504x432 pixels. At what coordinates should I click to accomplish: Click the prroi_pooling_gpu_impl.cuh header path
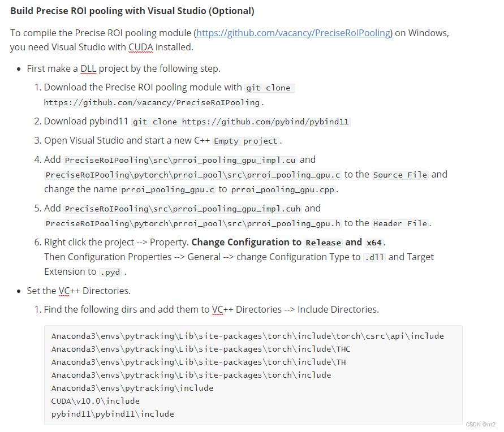click(x=184, y=209)
